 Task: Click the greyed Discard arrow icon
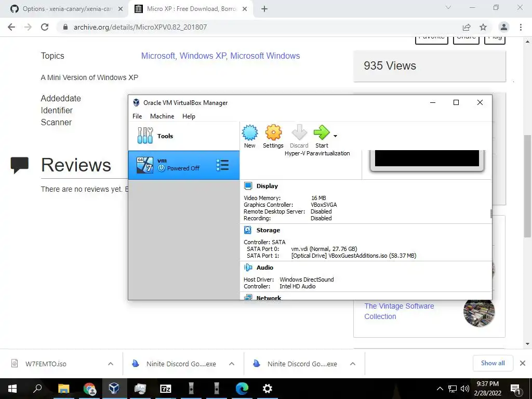tap(299, 132)
